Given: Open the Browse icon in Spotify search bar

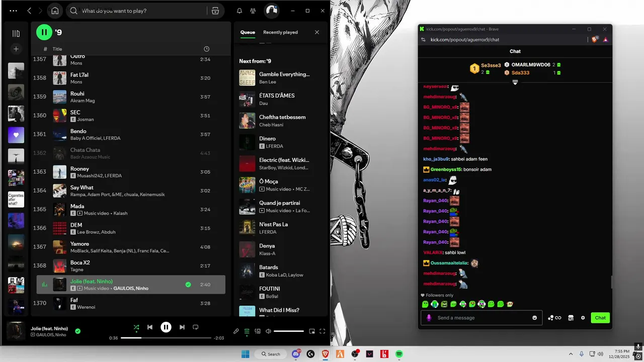Looking at the screenshot, I should click(x=215, y=11).
